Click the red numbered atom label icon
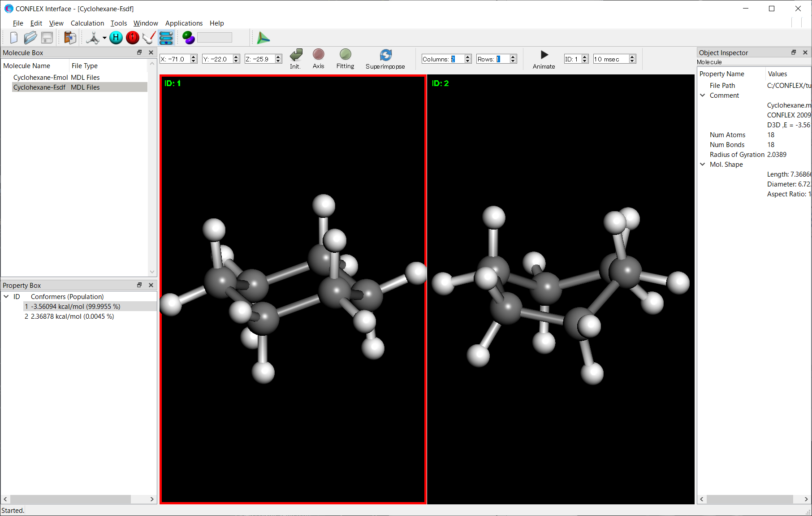 click(x=133, y=38)
